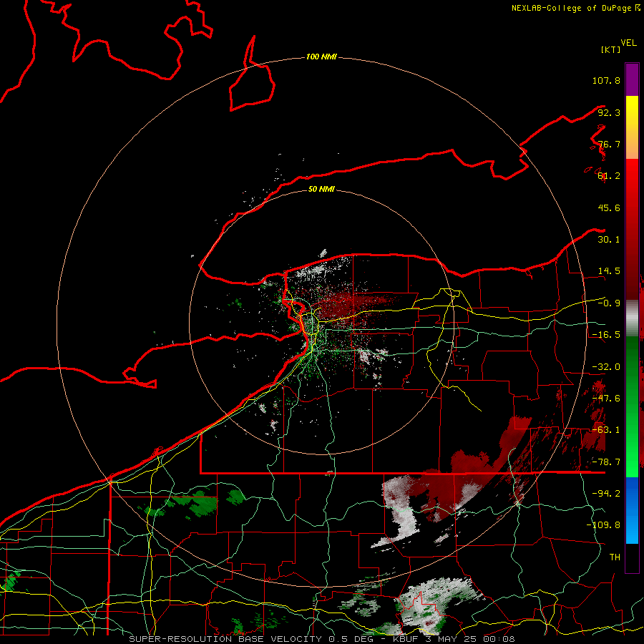
Task: Click the 76.7 legend value
Action: [609, 144]
